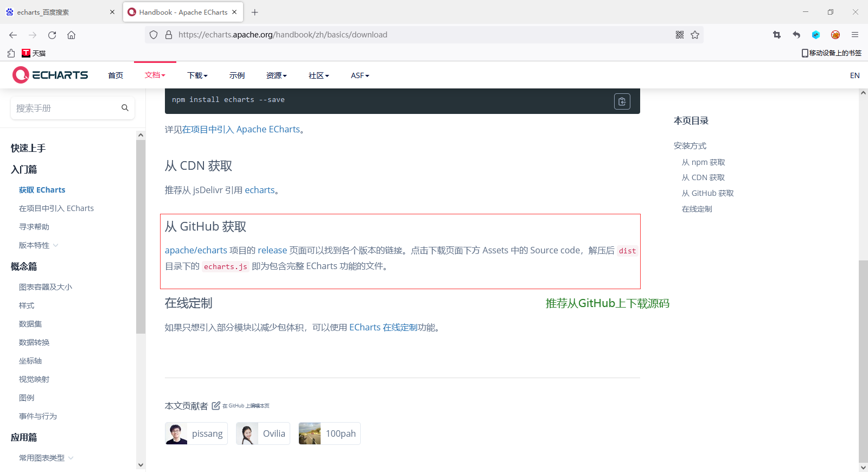868x472 pixels.
Task: Go forward to next page
Action: click(33, 35)
